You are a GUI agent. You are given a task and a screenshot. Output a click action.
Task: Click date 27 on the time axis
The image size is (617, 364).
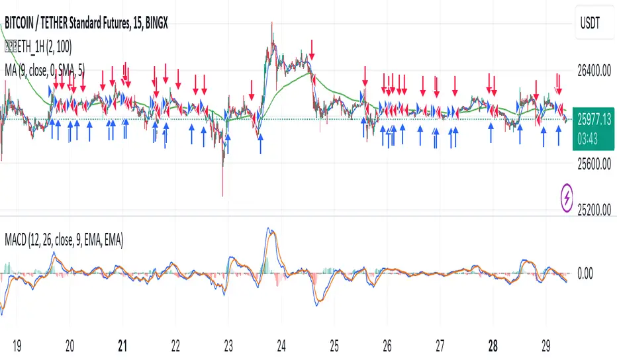[x=440, y=346]
